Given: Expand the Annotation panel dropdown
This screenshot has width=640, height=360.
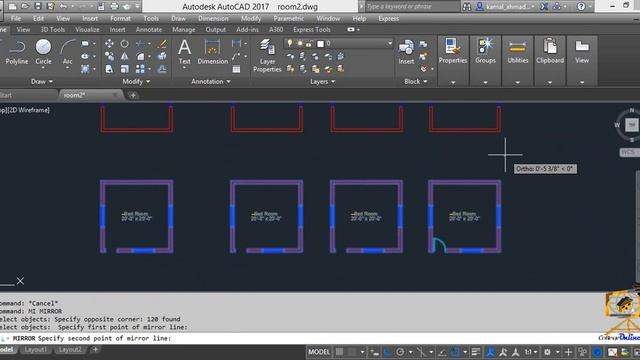Looking at the screenshot, I should point(211,82).
